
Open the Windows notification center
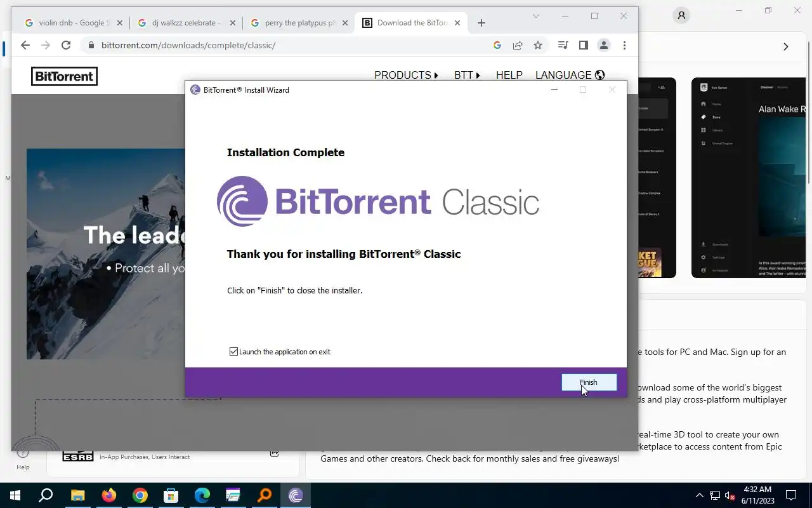pos(791,495)
